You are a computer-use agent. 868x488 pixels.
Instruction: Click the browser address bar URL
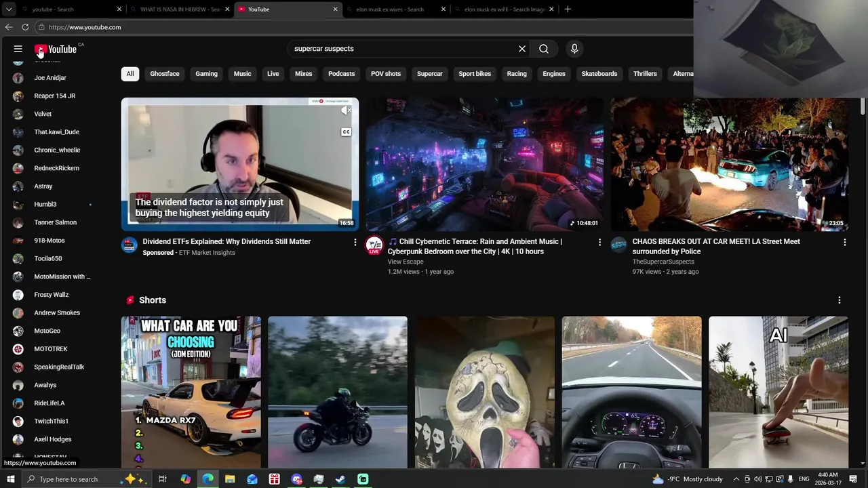[x=85, y=27]
